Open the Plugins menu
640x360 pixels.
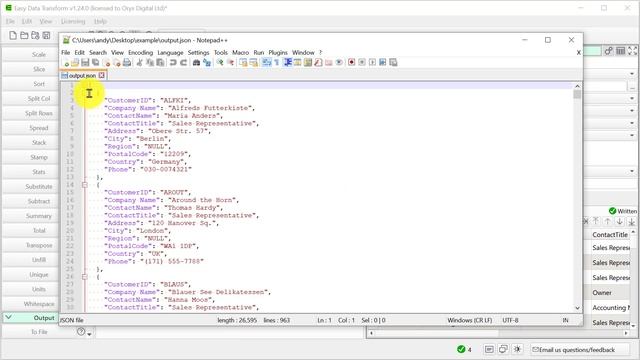pyautogui.click(x=278, y=53)
